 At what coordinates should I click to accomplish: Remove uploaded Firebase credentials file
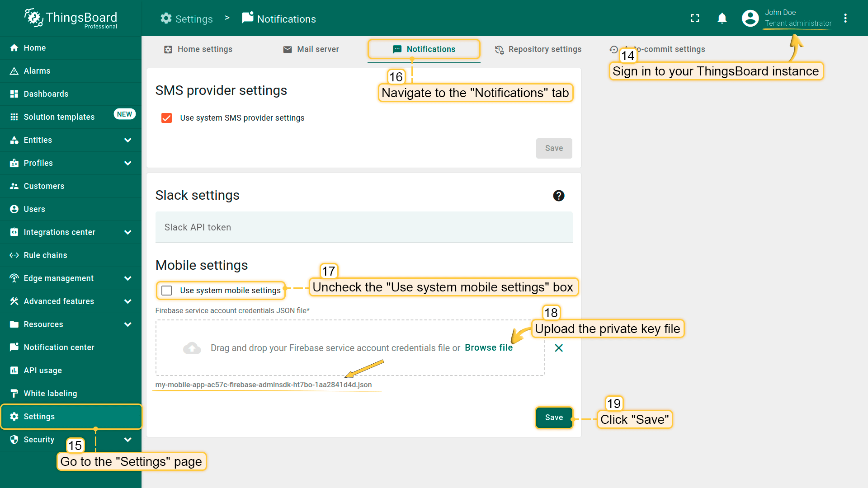[x=558, y=348]
